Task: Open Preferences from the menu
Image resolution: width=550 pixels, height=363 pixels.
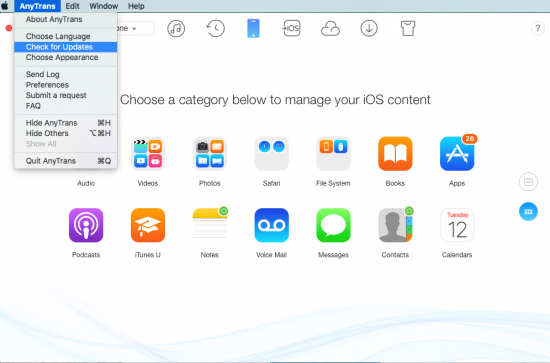Action: [66, 85]
